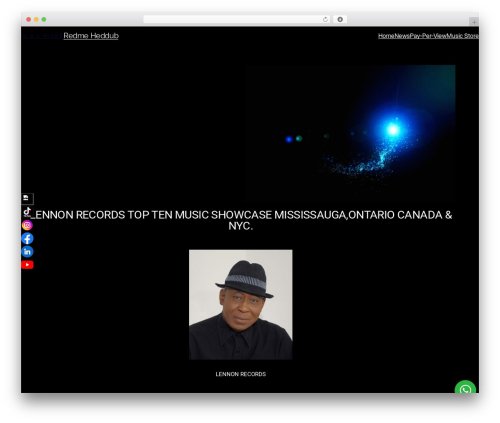This screenshot has width=500, height=423.
Task: Click the site logo left of Redme Heddub
Action: tap(42, 36)
